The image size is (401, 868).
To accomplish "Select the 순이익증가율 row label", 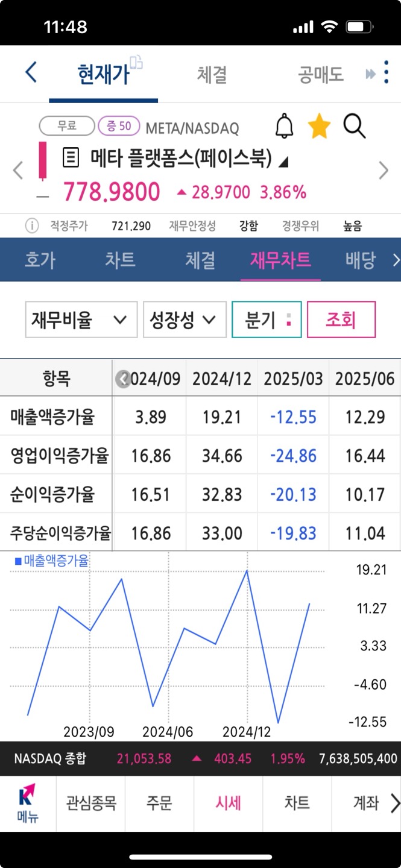I will [52, 494].
